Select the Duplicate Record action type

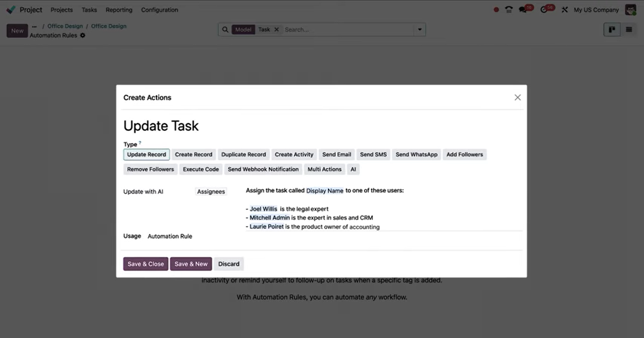point(244,155)
